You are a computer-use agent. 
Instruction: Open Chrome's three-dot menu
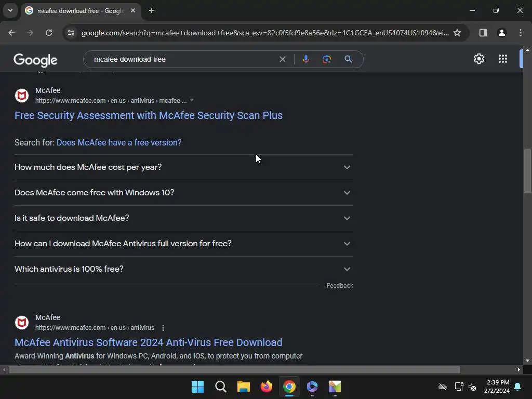pyautogui.click(x=520, y=33)
